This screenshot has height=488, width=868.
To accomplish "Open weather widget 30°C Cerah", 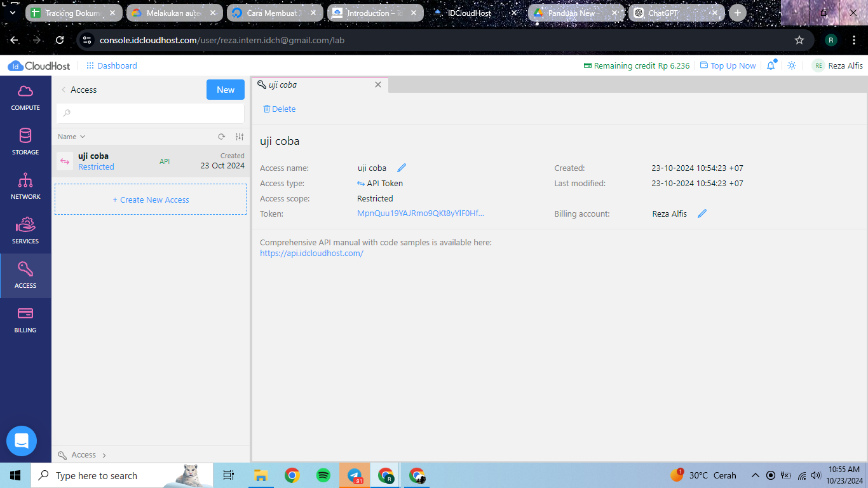I will click(703, 475).
